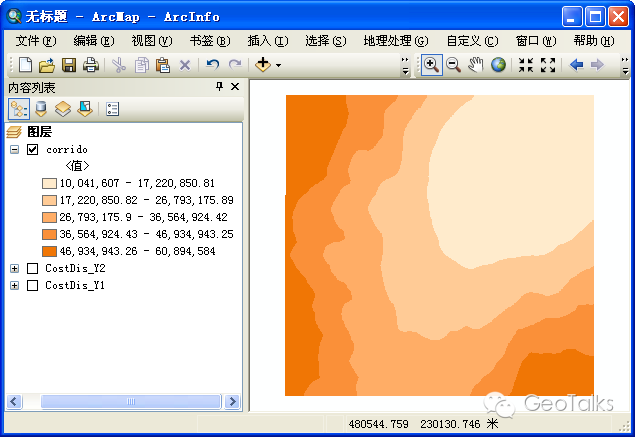This screenshot has width=635, height=437.
Task: Click the fixed zoom in icon
Action: [526, 65]
